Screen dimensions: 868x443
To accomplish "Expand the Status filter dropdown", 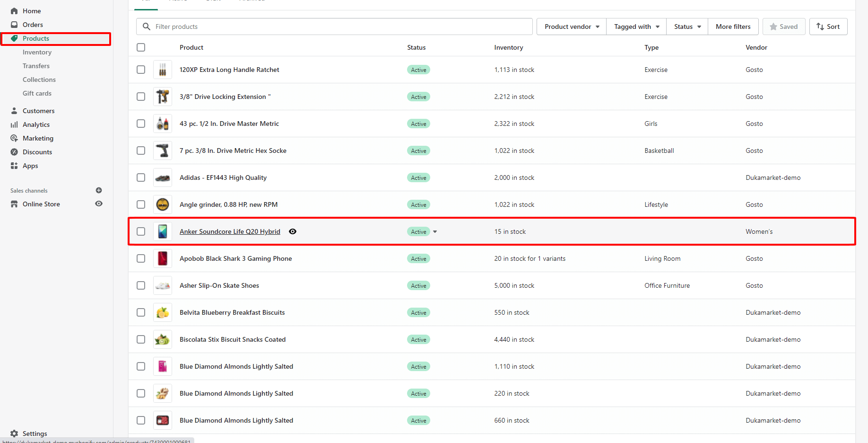I will pyautogui.click(x=687, y=27).
